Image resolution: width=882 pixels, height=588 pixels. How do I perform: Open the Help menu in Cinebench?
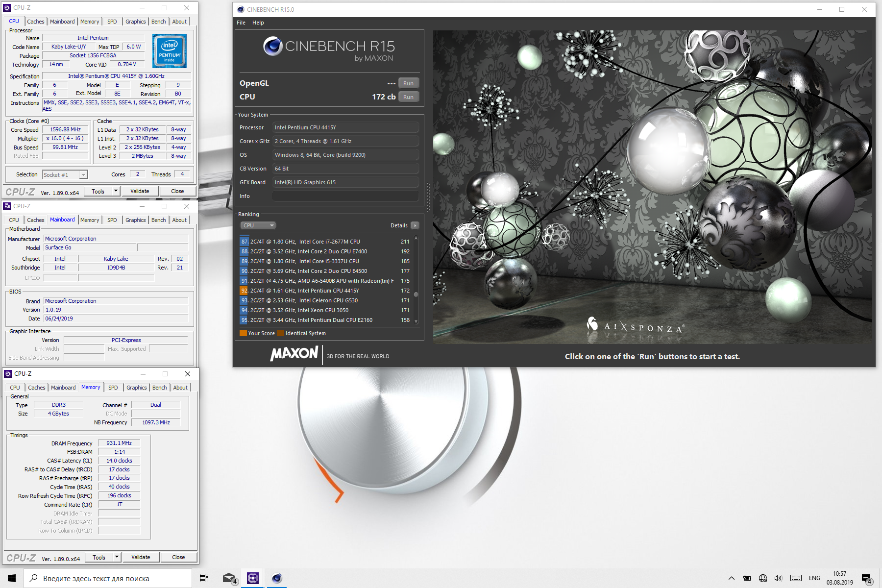point(258,23)
